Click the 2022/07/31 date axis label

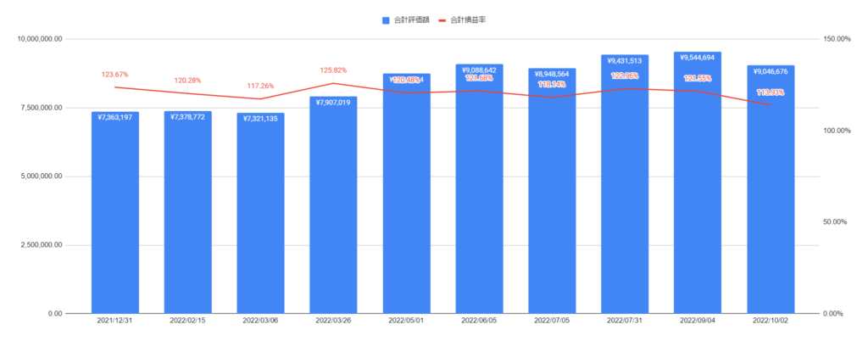tap(625, 321)
